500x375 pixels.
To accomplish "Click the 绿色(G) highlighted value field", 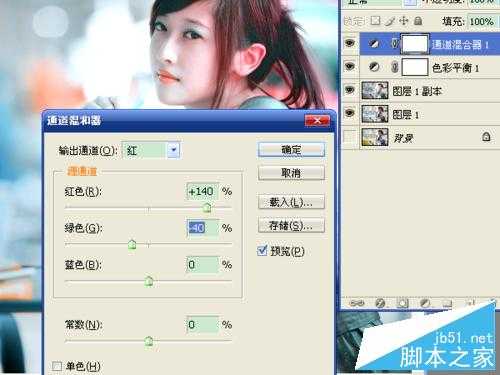I will click(202, 228).
